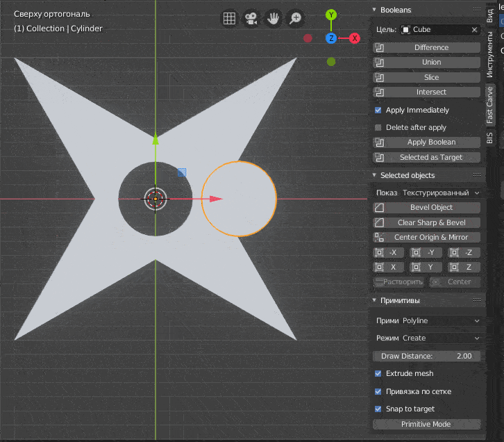Click the pan view hand icon
The height and width of the screenshot is (442, 504).
273,18
